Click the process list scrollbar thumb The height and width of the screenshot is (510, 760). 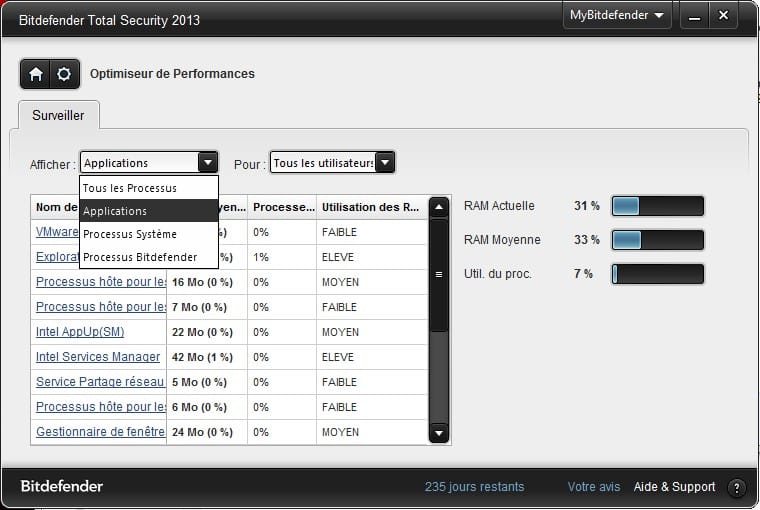pos(439,275)
